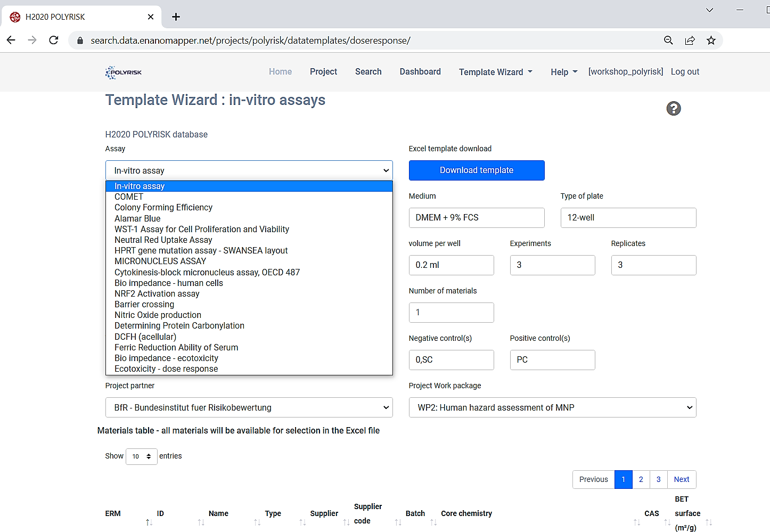The width and height of the screenshot is (770, 532).
Task: Click the help question mark icon
Action: pos(673,109)
